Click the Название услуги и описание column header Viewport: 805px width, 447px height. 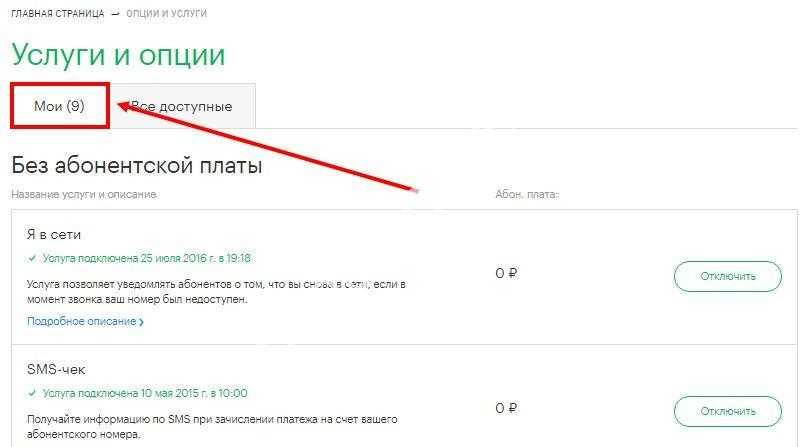pyautogui.click(x=84, y=194)
